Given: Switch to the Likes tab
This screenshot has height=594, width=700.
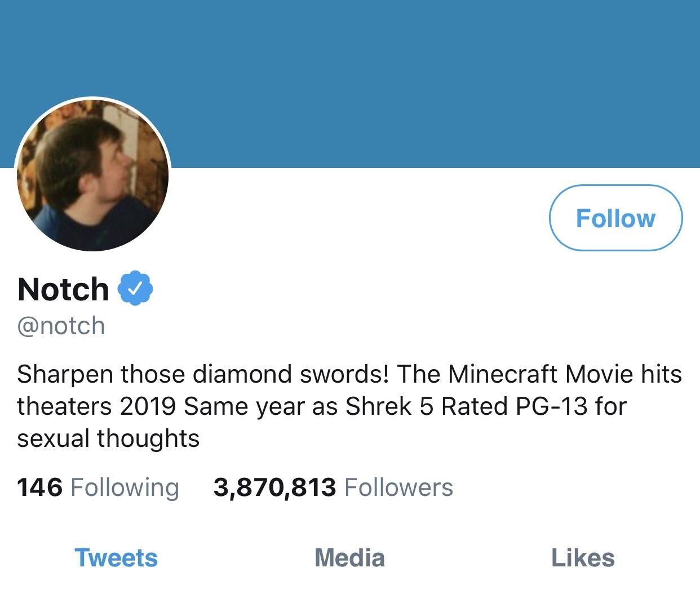Looking at the screenshot, I should pyautogui.click(x=582, y=558).
